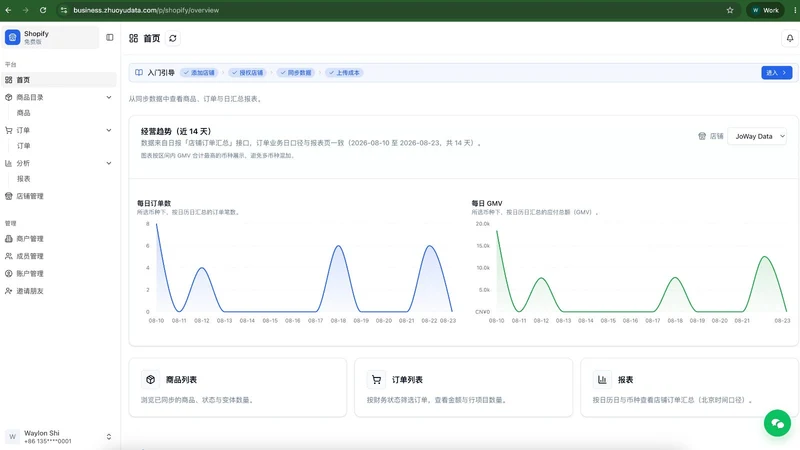Click the 商品列表 cube icon
This screenshot has width=800, height=450.
(151, 380)
